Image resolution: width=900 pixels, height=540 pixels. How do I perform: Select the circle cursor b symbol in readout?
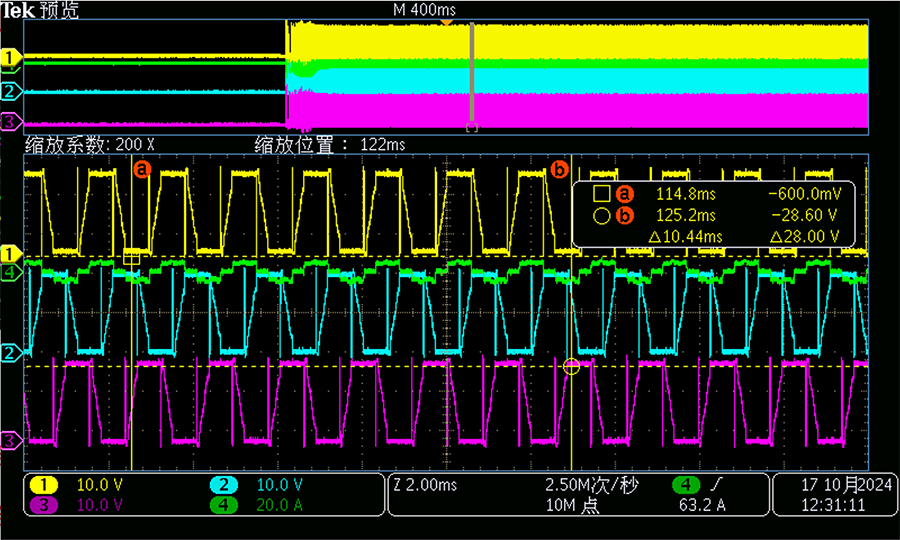(x=601, y=215)
